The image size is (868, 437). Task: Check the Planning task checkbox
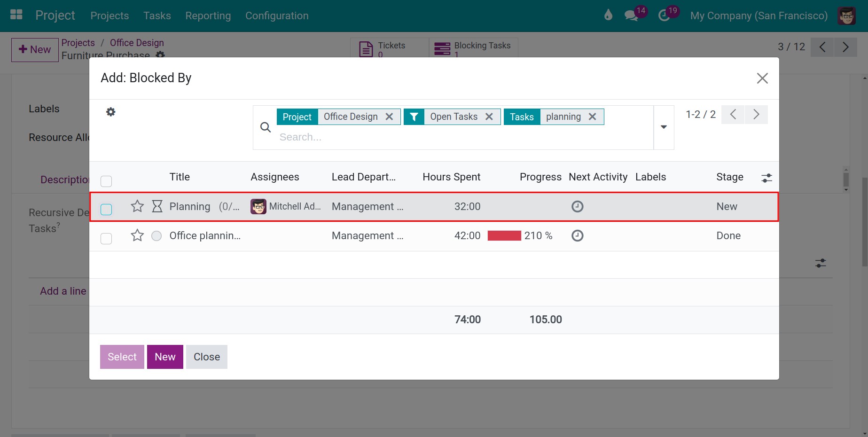tap(106, 209)
